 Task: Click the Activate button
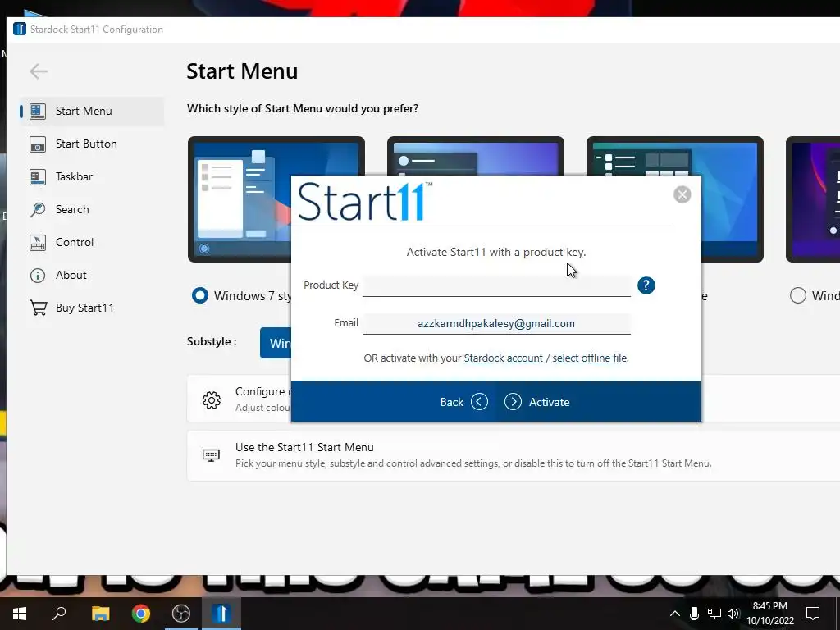coord(536,402)
